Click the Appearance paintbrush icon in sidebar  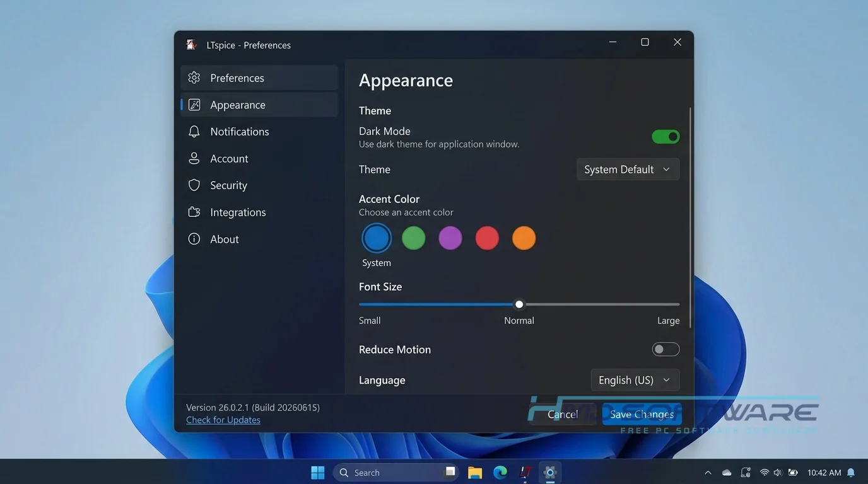[x=194, y=105]
